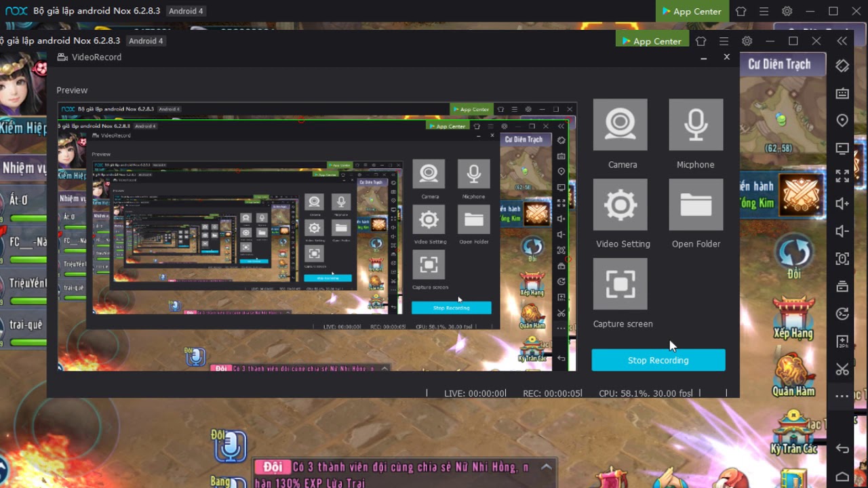Image resolution: width=868 pixels, height=488 pixels.
Task: Open Video Setting gear icon
Action: [620, 205]
